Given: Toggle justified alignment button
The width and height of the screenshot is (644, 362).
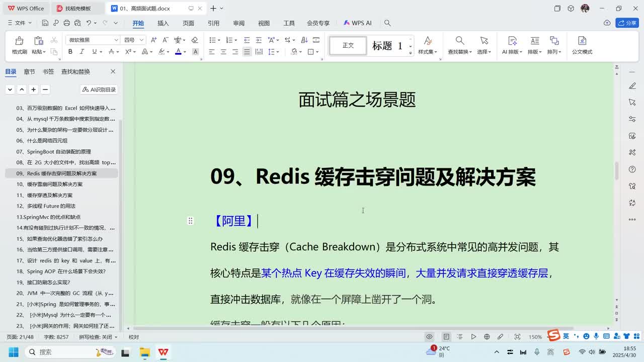Looking at the screenshot, I should click(247, 52).
